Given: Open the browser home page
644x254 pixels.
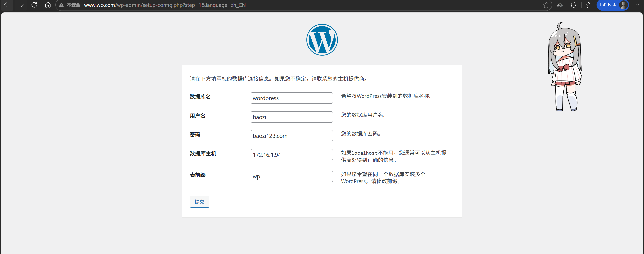Looking at the screenshot, I should pyautogui.click(x=48, y=5).
